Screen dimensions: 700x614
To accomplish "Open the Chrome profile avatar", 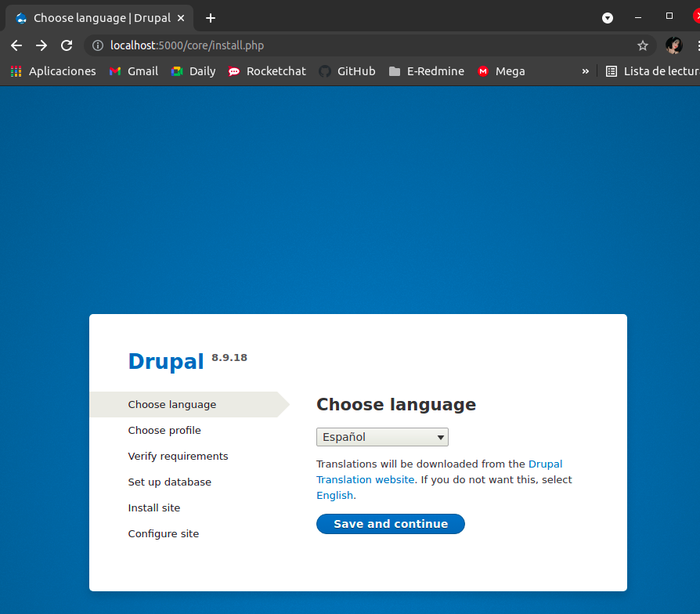I will coord(673,45).
